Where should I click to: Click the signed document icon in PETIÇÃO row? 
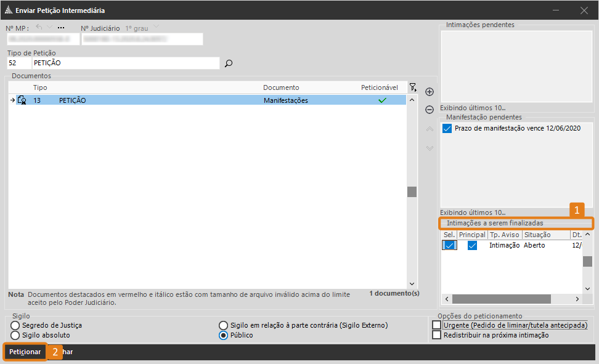22,100
